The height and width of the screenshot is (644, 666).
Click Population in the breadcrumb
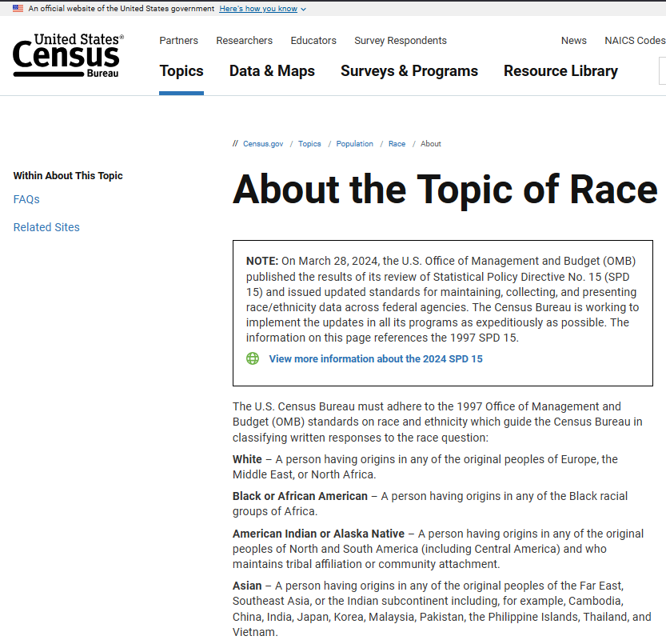(355, 144)
